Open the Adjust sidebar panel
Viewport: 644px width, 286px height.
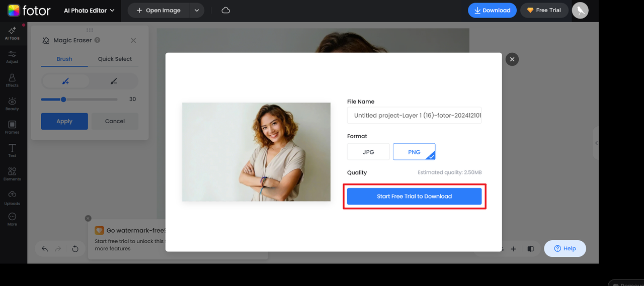(12, 57)
